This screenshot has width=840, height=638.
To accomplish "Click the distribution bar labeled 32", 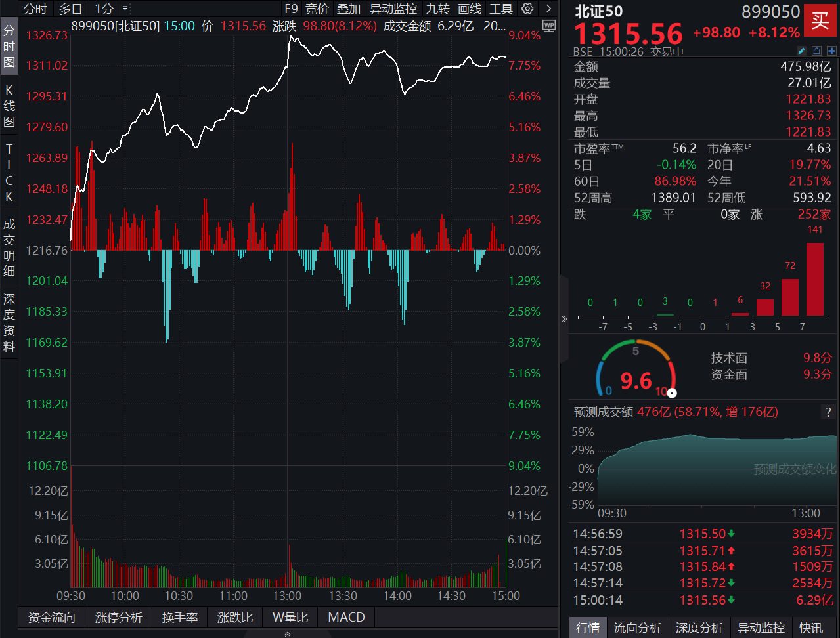I will (765, 308).
